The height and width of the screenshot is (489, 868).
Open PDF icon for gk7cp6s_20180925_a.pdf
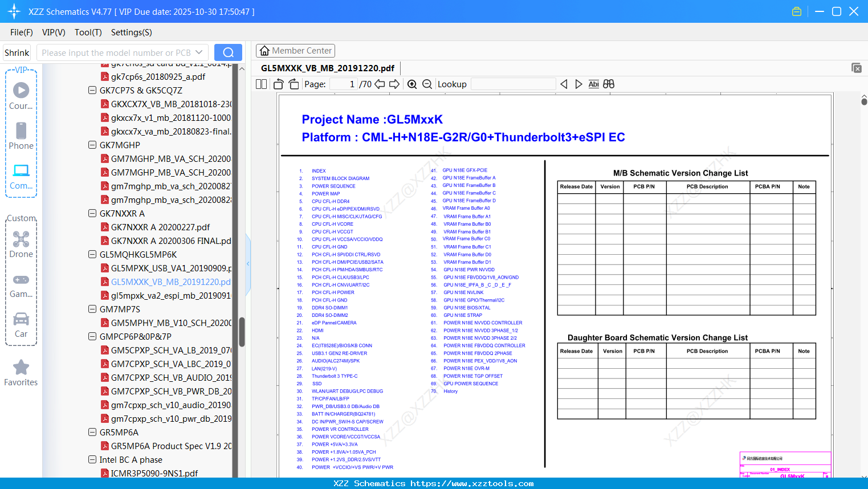pos(105,76)
